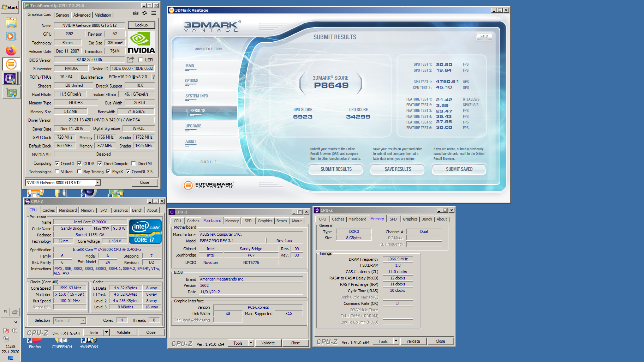The image size is (644, 362).
Task: Expand Tools dropdown arrow in Memory window
Action: [x=396, y=341]
